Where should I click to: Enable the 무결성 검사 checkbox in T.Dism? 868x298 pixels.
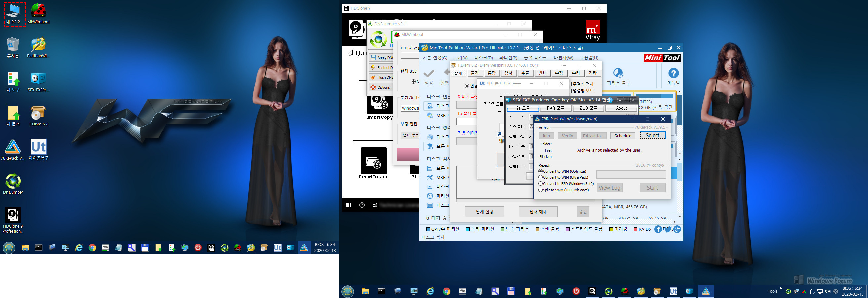click(571, 84)
